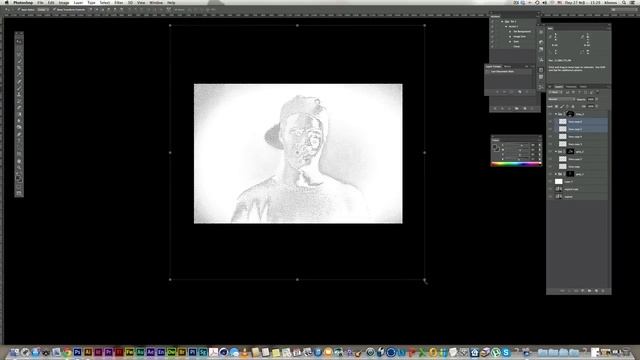The height and width of the screenshot is (360, 640).
Task: Click the link layers icon
Action: click(562, 291)
